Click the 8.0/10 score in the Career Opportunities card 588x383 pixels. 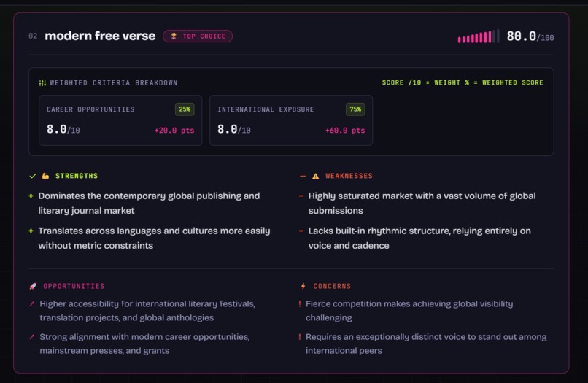pyautogui.click(x=63, y=129)
